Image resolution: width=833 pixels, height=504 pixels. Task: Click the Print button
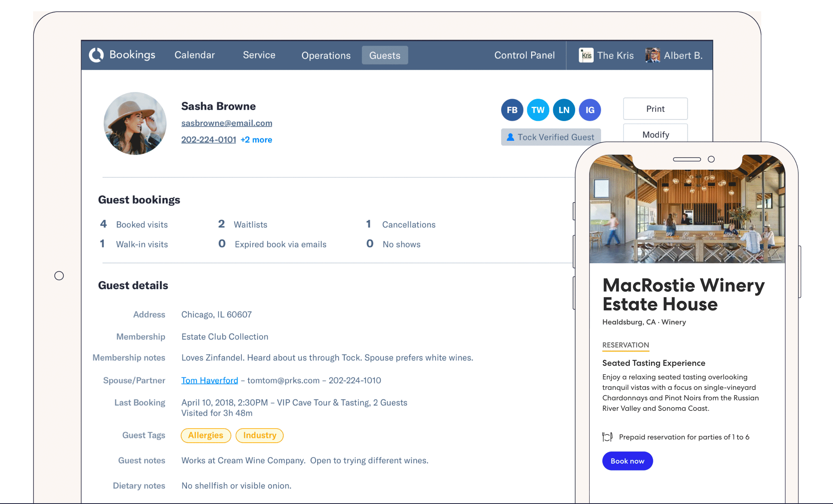click(655, 109)
